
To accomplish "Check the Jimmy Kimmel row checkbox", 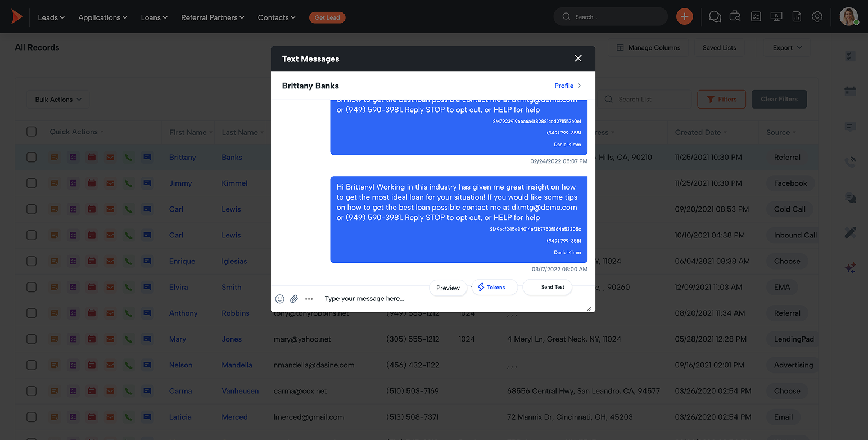I will pyautogui.click(x=31, y=183).
